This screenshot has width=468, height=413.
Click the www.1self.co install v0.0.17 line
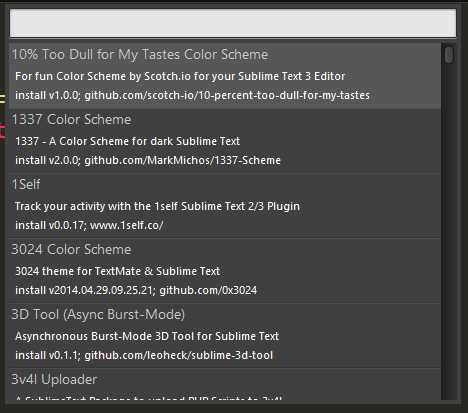click(89, 225)
